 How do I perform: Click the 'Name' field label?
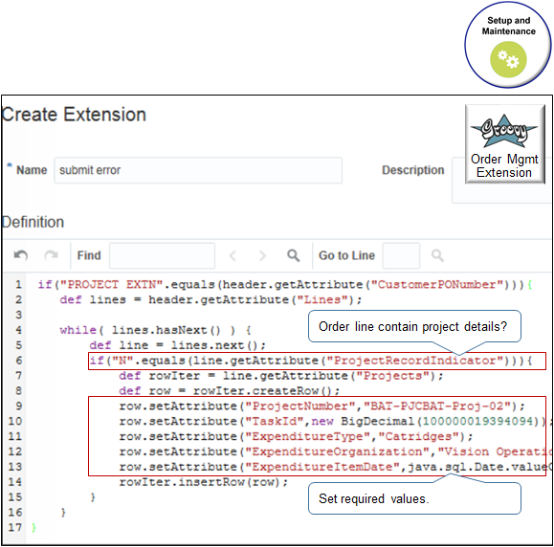point(32,170)
